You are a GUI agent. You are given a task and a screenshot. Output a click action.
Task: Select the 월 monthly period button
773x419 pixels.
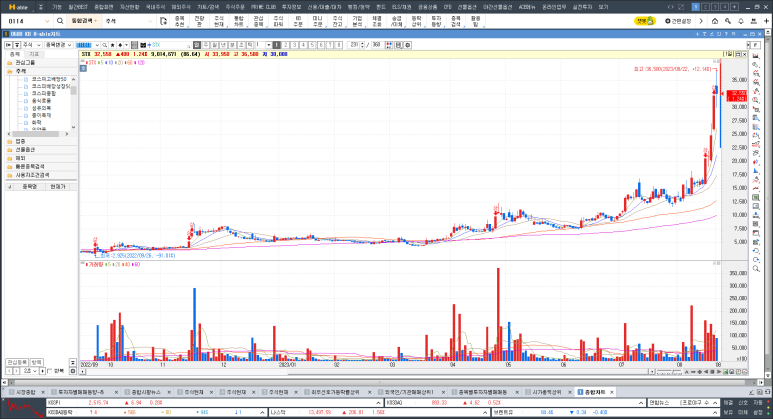(x=214, y=45)
